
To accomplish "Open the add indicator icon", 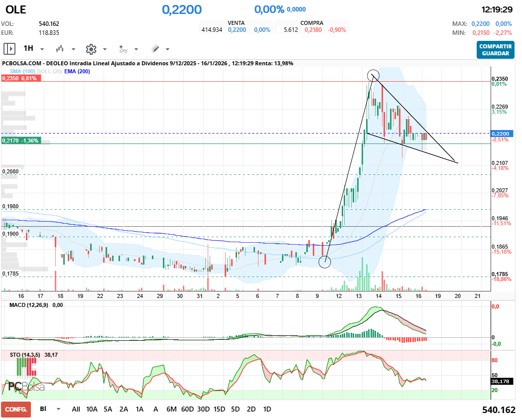I will tap(123, 49).
